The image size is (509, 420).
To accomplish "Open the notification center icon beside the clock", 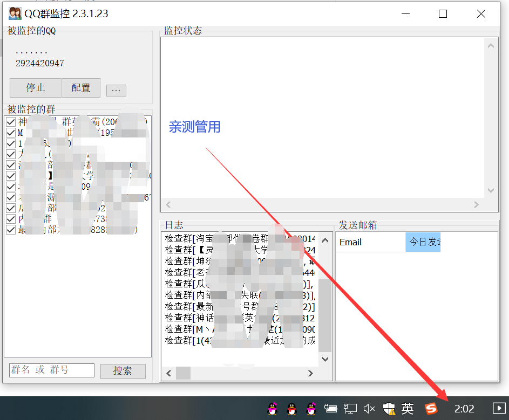I will [x=499, y=409].
